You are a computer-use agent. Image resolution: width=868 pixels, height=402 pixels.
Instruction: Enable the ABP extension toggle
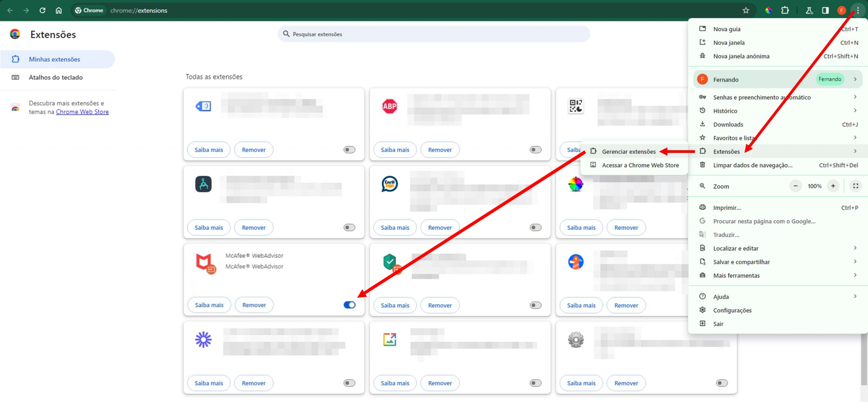coord(535,150)
